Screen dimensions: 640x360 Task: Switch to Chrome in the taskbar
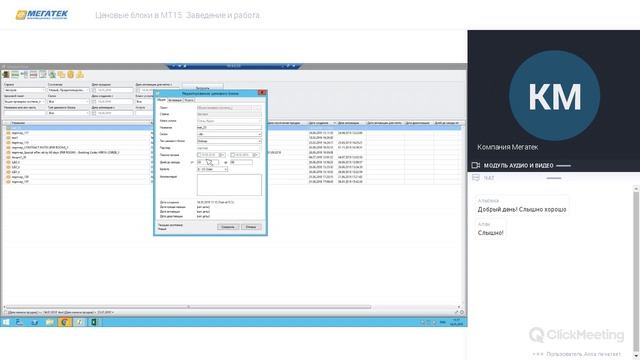pos(64,322)
